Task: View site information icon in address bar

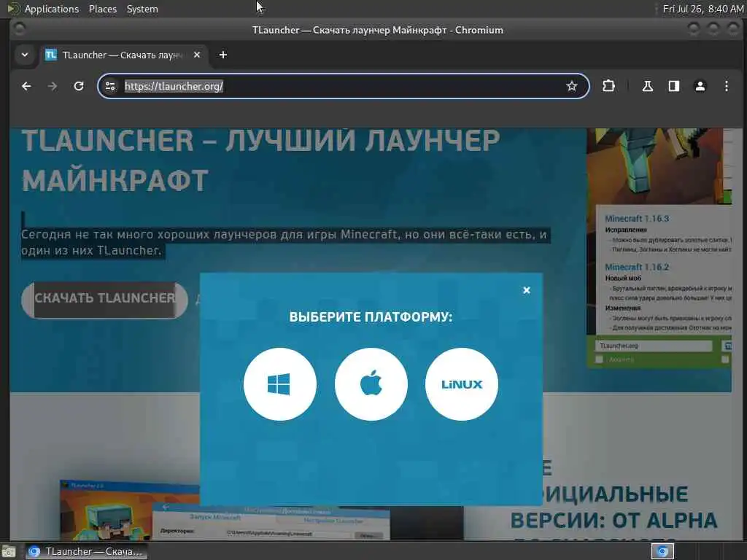Action: 110,86
